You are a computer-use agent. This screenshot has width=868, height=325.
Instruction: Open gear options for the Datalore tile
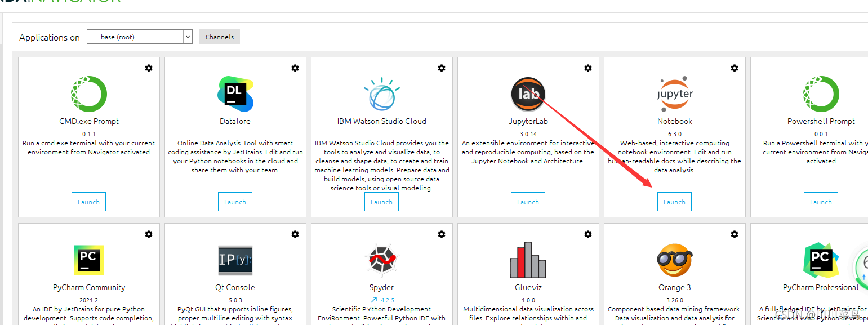(x=295, y=68)
